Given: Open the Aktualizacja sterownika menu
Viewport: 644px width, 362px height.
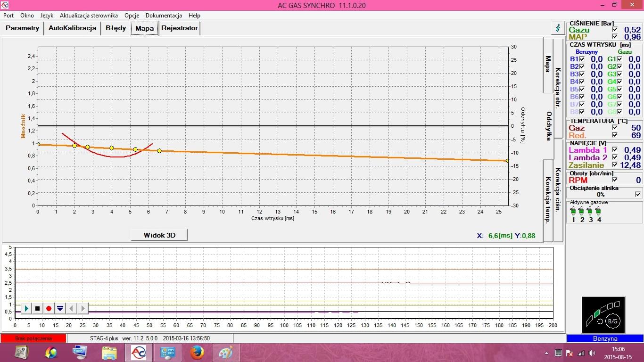Looking at the screenshot, I should [x=89, y=16].
